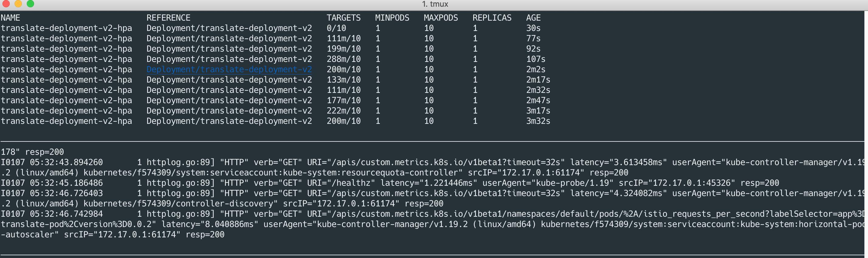This screenshot has height=258, width=868.
Task: Click the '1. tmux' window title
Action: [x=435, y=4]
